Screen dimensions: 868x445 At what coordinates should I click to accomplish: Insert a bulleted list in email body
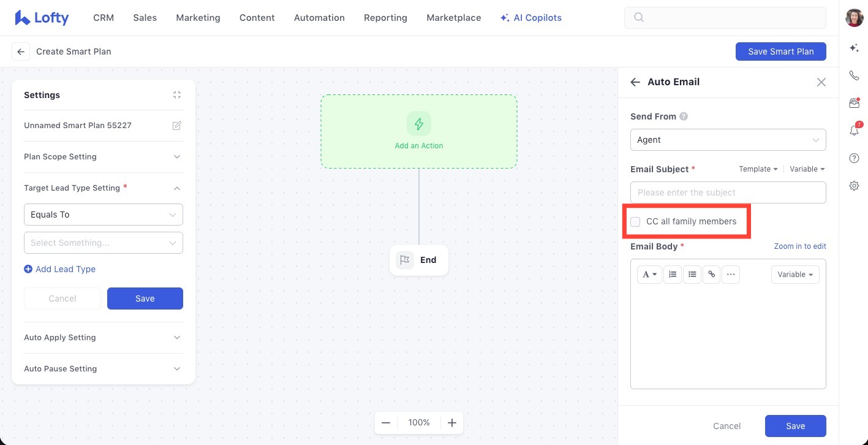[x=692, y=275]
